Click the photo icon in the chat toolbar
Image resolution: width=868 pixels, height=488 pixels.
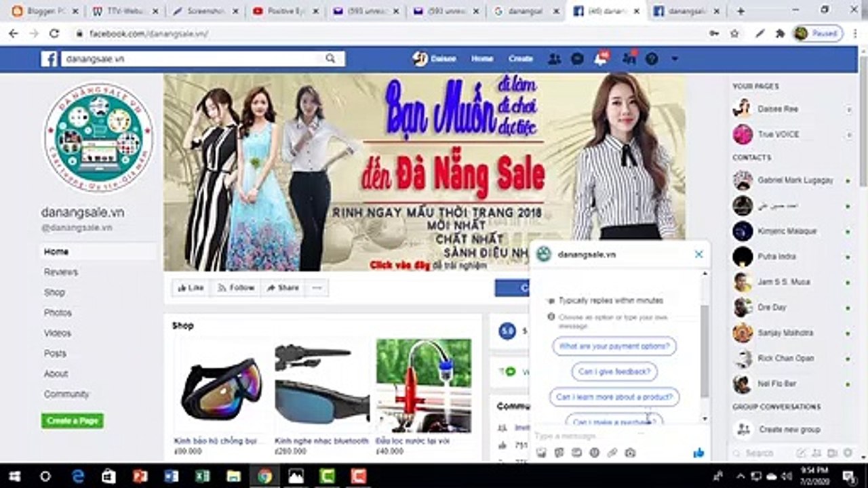[x=541, y=453]
